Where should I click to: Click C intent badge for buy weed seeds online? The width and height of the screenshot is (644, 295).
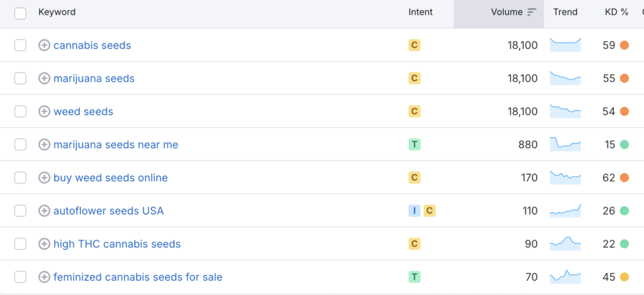[x=414, y=177]
